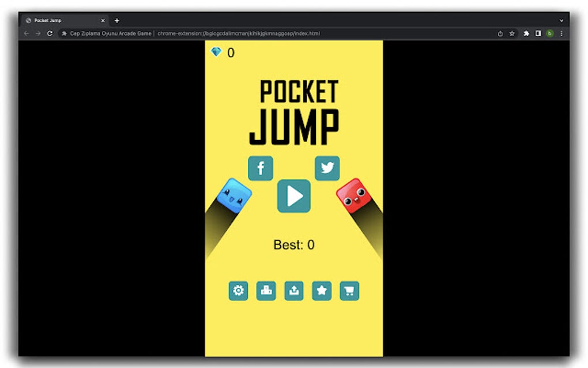The image size is (588, 368).
Task: Rate the game with the star icon
Action: pyautogui.click(x=322, y=291)
